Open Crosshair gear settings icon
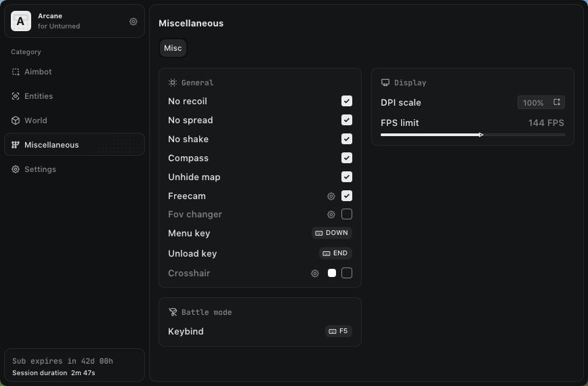588x386 pixels. tap(315, 274)
